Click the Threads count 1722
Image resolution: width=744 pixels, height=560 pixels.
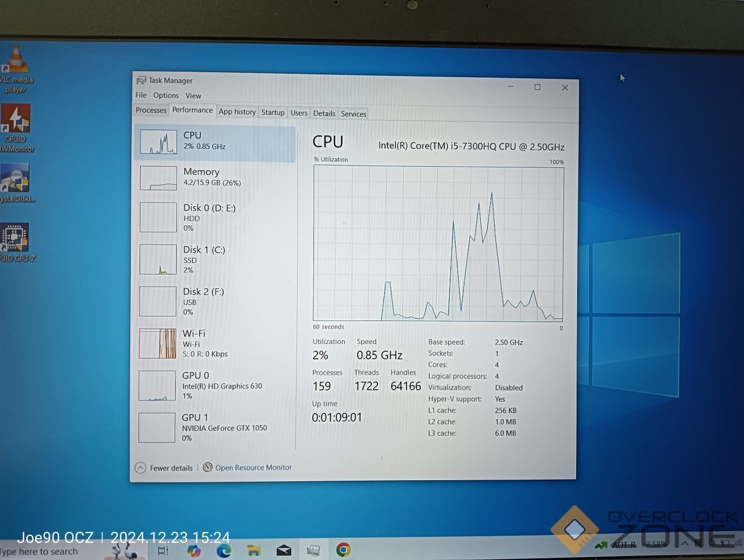366,386
